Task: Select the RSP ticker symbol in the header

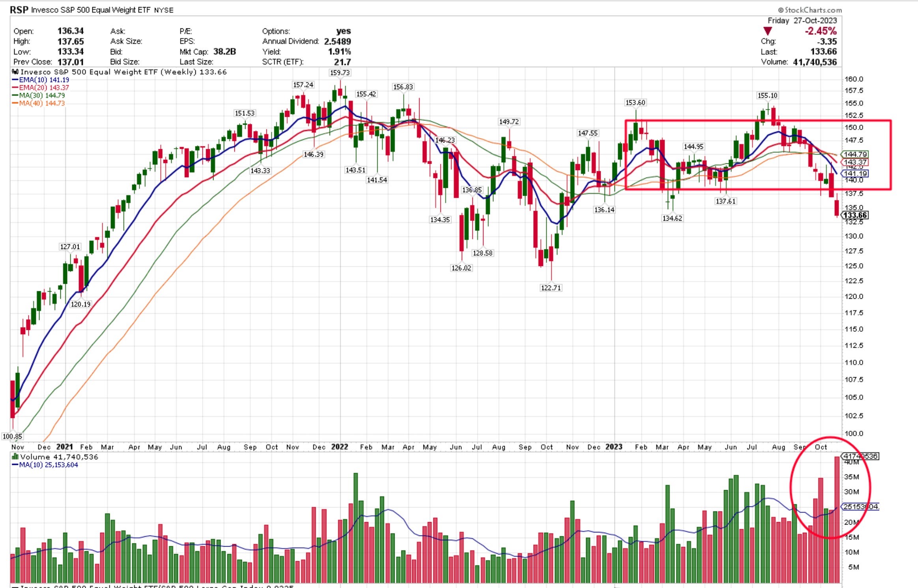Action: (19, 10)
